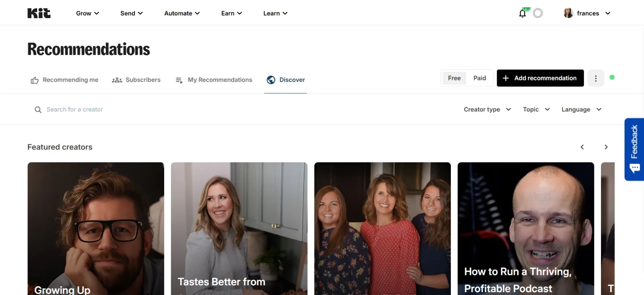Click the Kit logo

click(39, 13)
